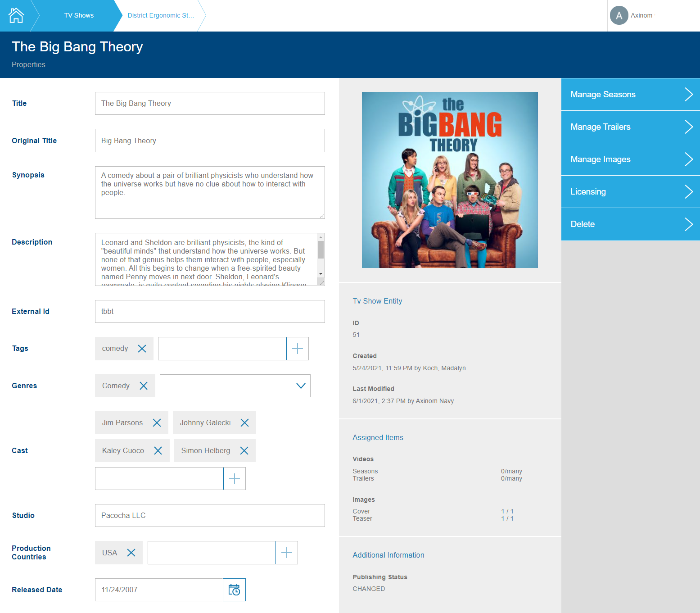
Task: Click the plus icon to add cast member
Action: (235, 479)
